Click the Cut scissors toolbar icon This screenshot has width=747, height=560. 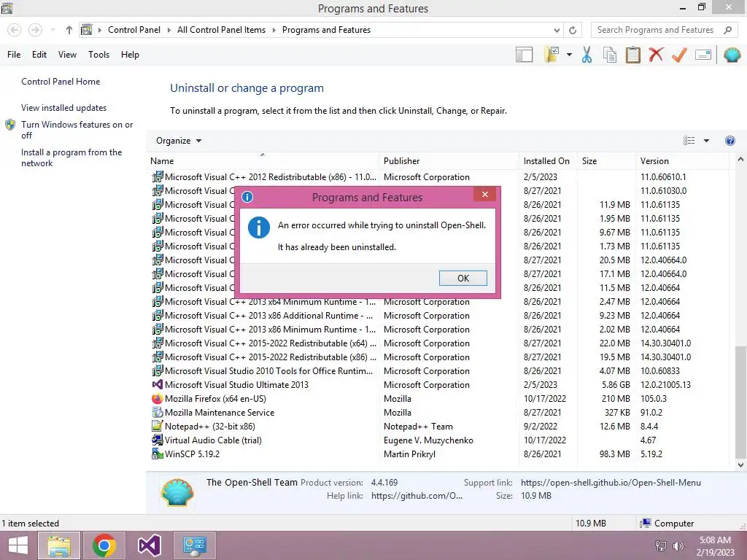(587, 55)
